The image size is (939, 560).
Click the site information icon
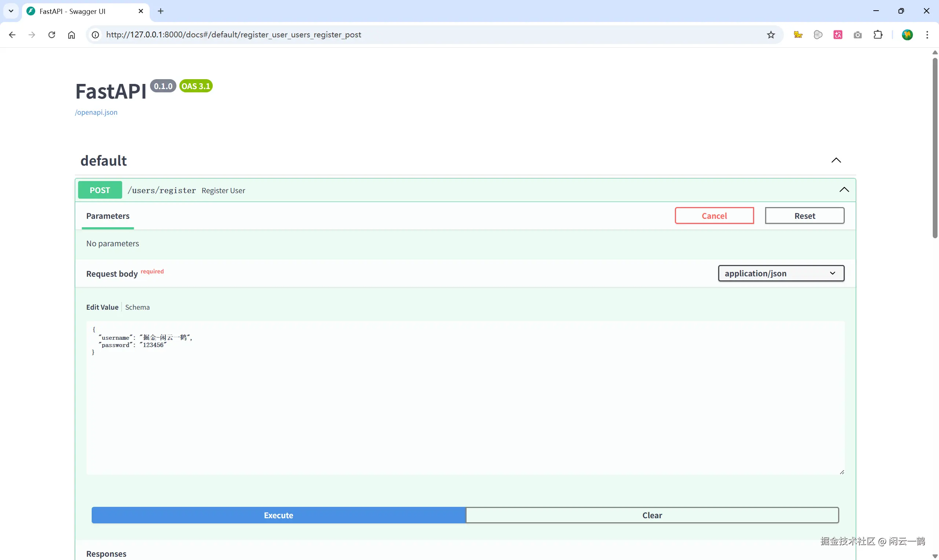coord(95,35)
